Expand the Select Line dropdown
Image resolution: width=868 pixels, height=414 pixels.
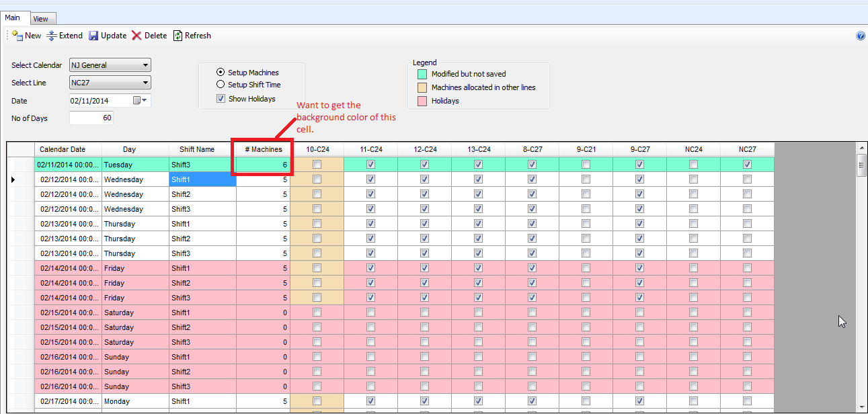(145, 83)
